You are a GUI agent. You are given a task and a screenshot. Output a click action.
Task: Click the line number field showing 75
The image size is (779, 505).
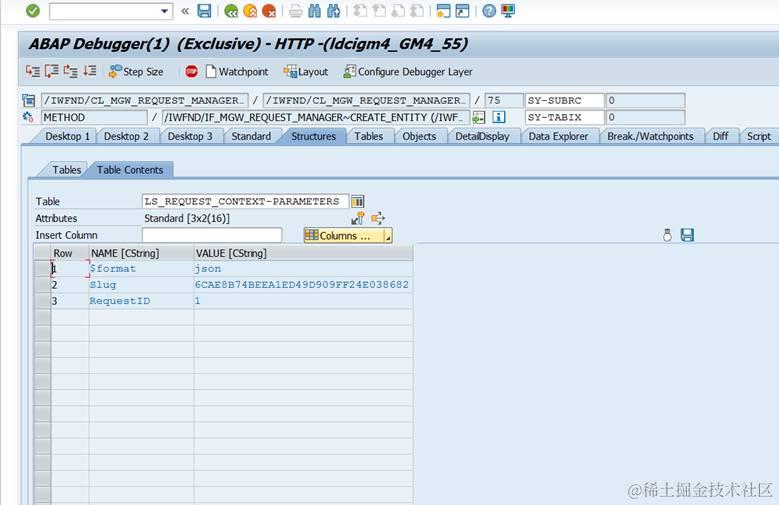point(504,100)
